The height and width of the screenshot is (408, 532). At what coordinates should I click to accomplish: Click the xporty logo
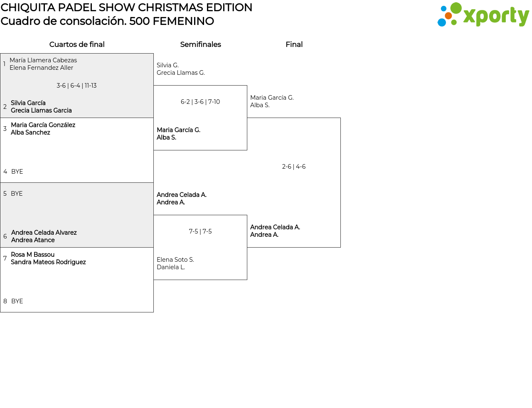[x=483, y=15]
